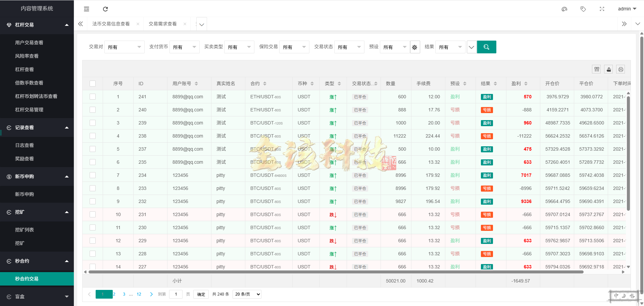The width and height of the screenshot is (644, 306).
Task: Check the select-all checkbox in table header
Action: [93, 84]
